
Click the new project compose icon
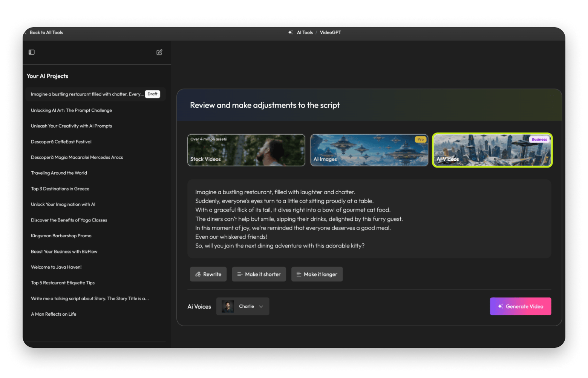159,52
